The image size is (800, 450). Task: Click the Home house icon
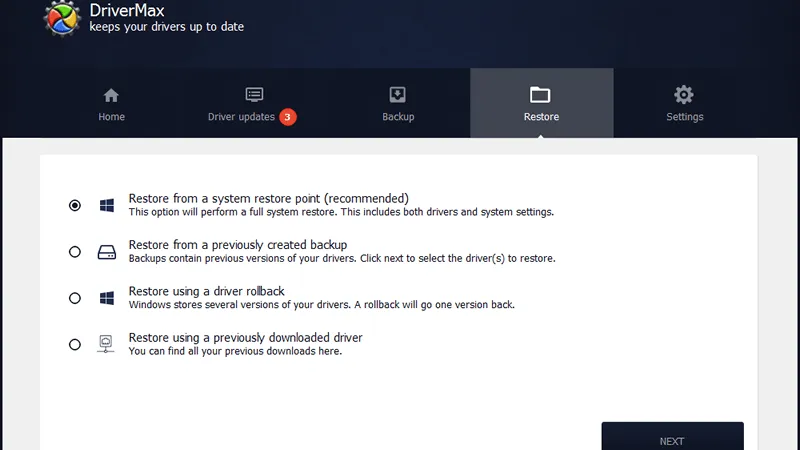tap(111, 95)
